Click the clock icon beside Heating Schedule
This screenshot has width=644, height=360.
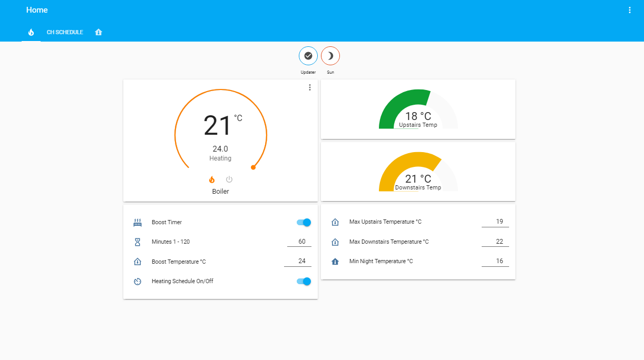pos(138,281)
